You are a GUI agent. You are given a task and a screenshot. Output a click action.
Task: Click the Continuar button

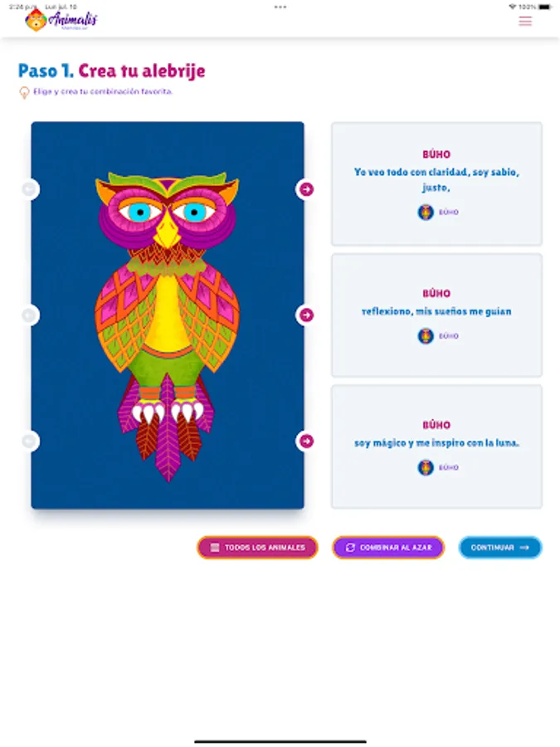pos(500,548)
